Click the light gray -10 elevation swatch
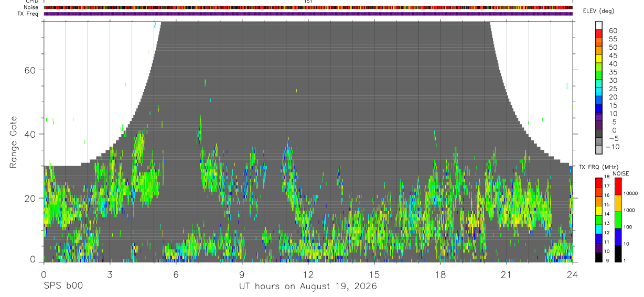Viewport: 644px width, 297px height. click(x=599, y=149)
